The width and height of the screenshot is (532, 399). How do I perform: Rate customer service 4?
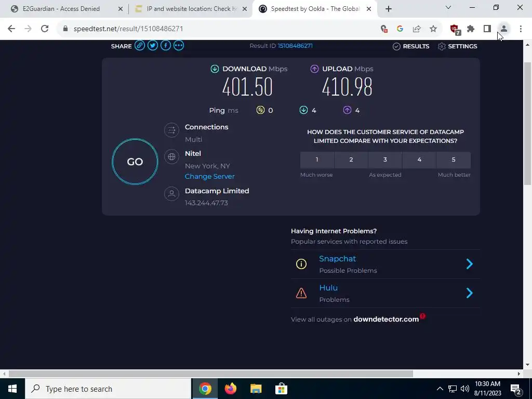[419, 160]
